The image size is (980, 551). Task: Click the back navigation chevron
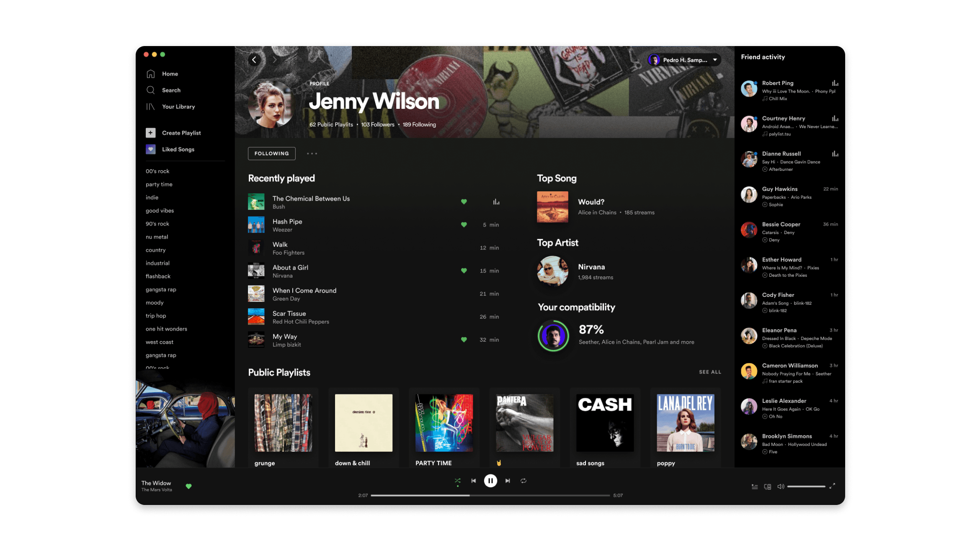(254, 60)
